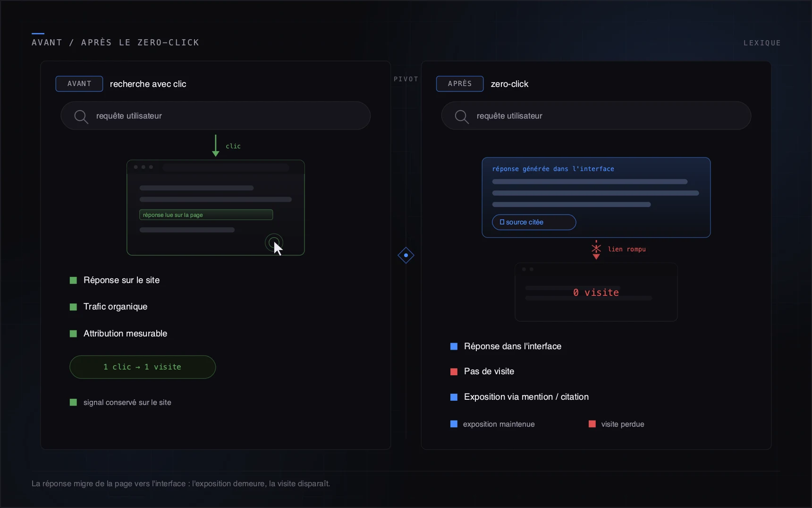This screenshot has height=508, width=812.
Task: Click the red visite perdue legend swatch
Action: [592, 424]
